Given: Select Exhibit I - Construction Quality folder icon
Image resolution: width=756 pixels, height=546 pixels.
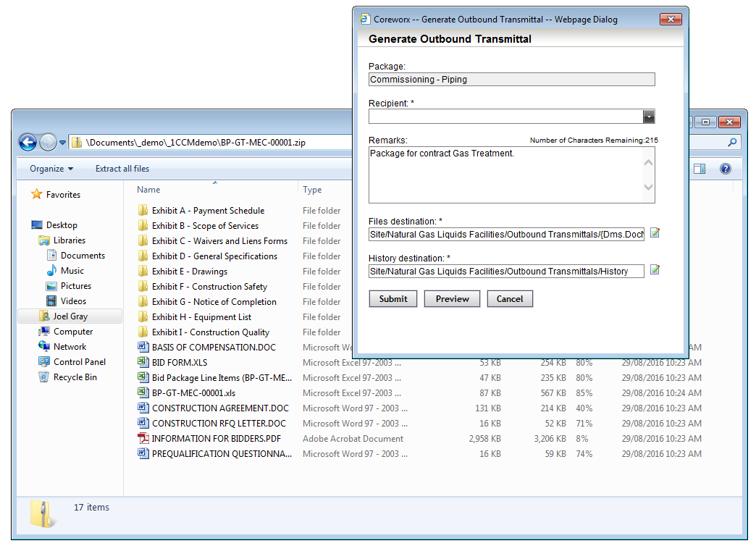Looking at the screenshot, I should click(x=143, y=332).
